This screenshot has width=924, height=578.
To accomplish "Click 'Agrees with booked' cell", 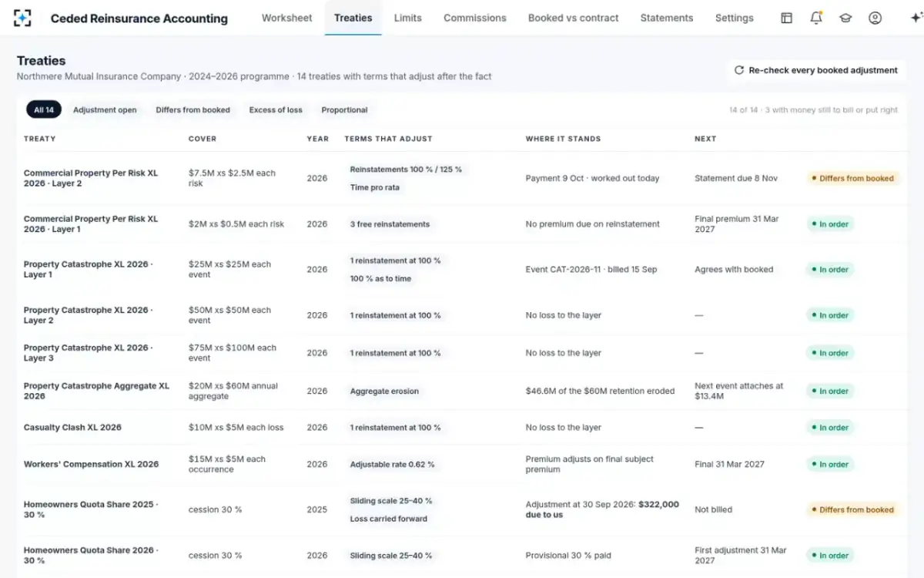I will click(734, 270).
